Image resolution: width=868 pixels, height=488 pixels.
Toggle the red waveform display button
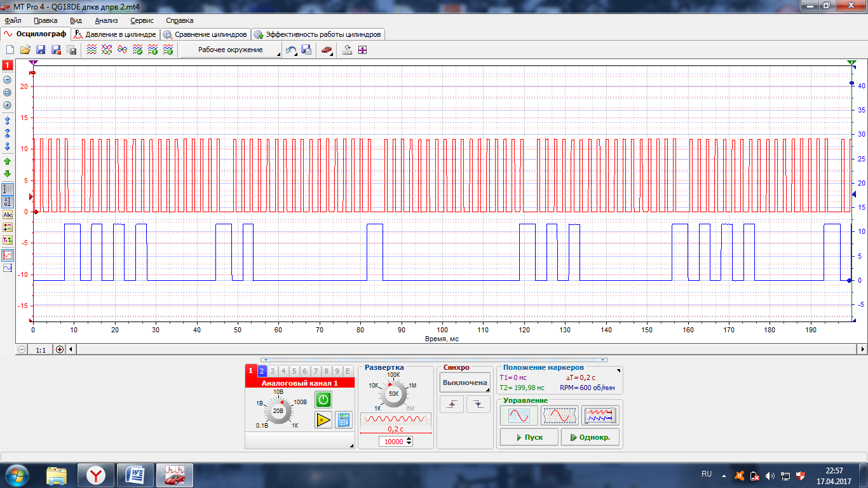pos(8,255)
